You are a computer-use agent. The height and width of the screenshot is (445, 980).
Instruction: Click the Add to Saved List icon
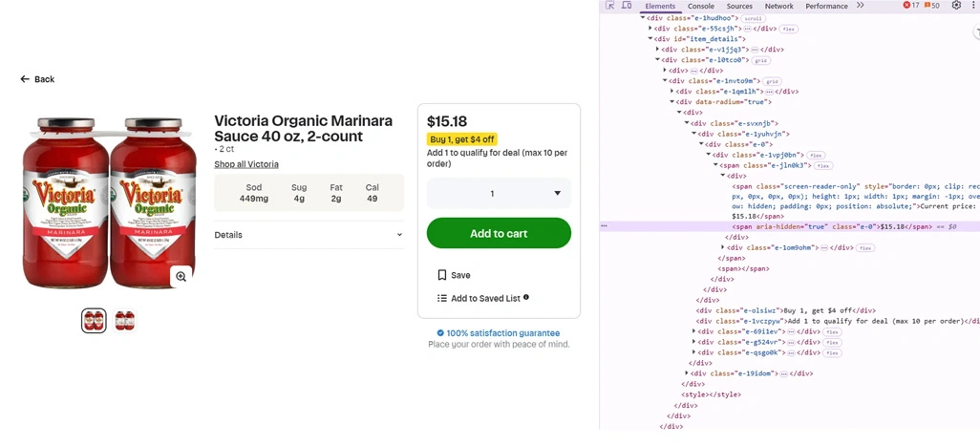(442, 298)
